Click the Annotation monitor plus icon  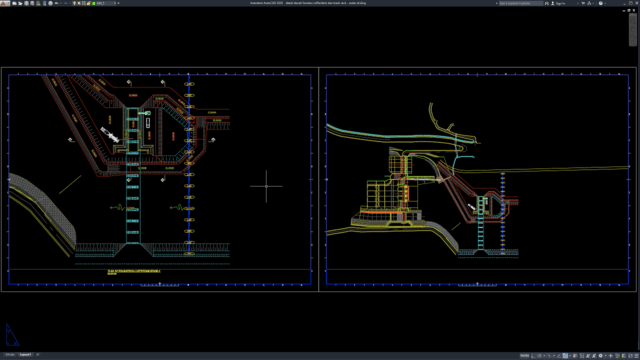click(611, 356)
